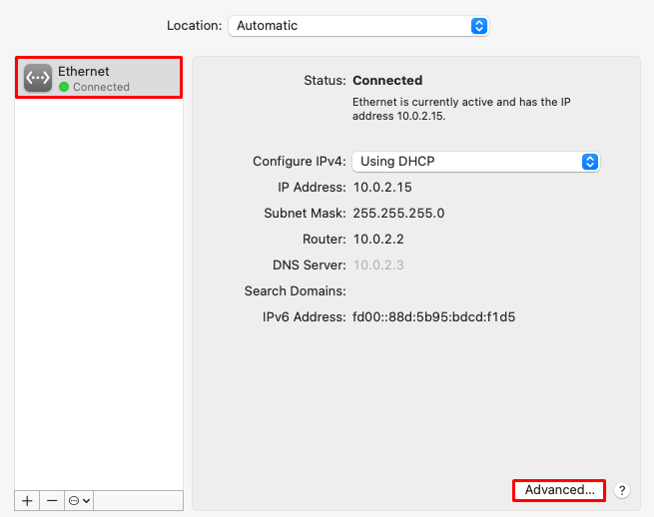Click the IPv6 Address value
This screenshot has width=654, height=517.
point(434,317)
